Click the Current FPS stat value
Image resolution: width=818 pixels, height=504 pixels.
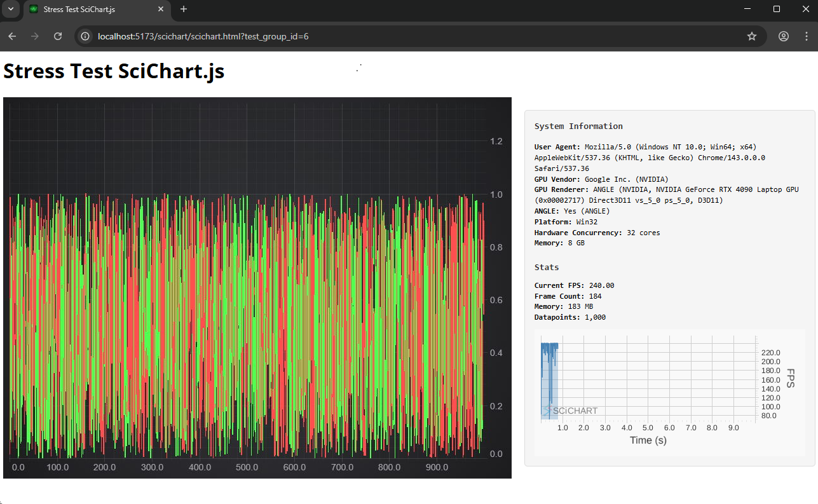click(601, 285)
